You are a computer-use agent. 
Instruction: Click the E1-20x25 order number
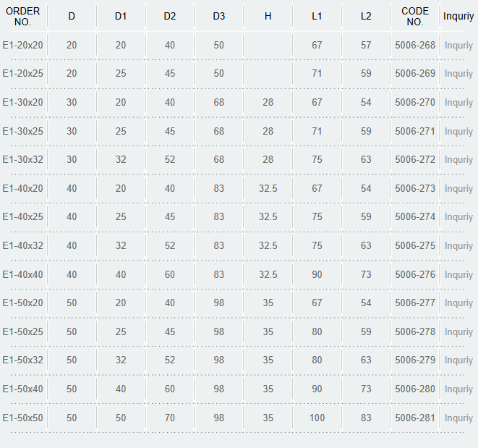[23, 73]
